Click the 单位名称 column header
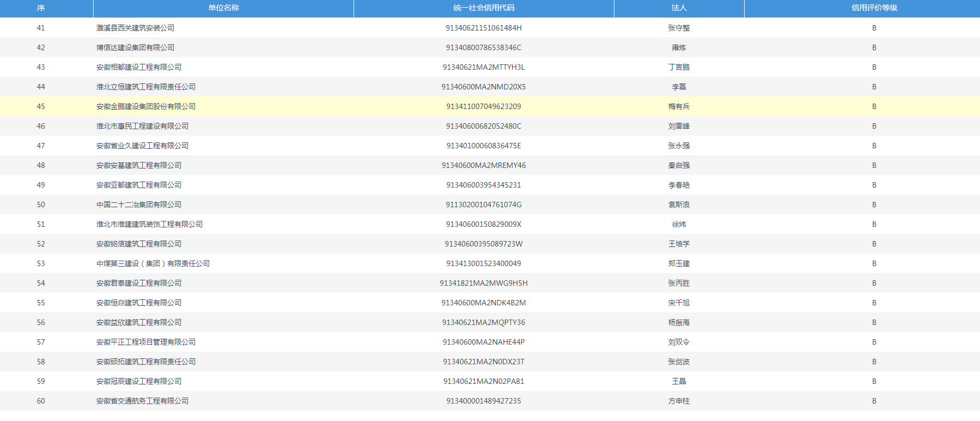Screen dimensions: 980x421 tap(223, 8)
